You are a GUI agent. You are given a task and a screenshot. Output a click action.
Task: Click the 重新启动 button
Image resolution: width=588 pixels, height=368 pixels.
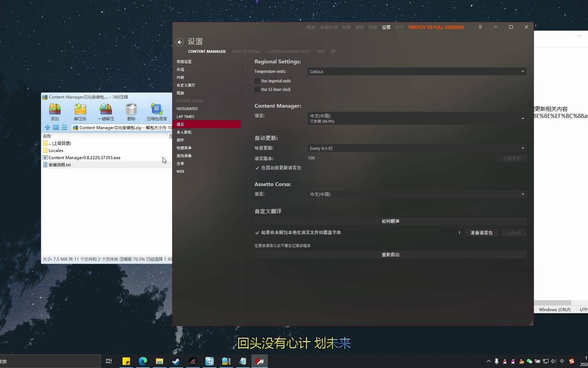pyautogui.click(x=391, y=255)
